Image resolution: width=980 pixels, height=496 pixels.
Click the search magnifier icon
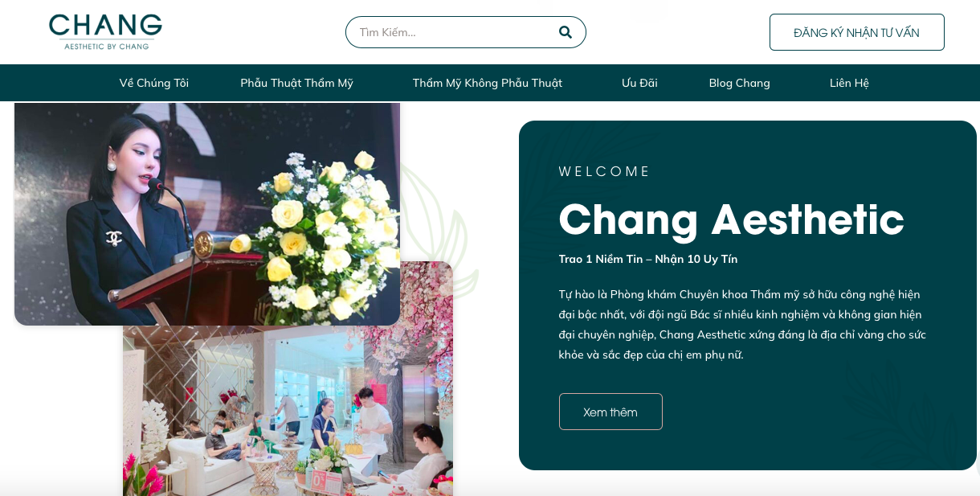point(565,32)
